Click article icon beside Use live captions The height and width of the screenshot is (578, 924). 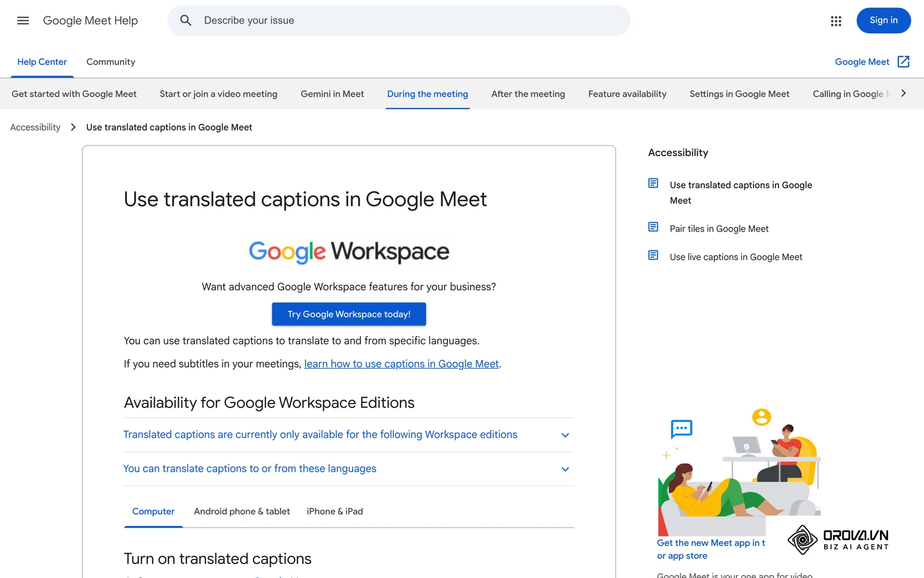(x=653, y=255)
